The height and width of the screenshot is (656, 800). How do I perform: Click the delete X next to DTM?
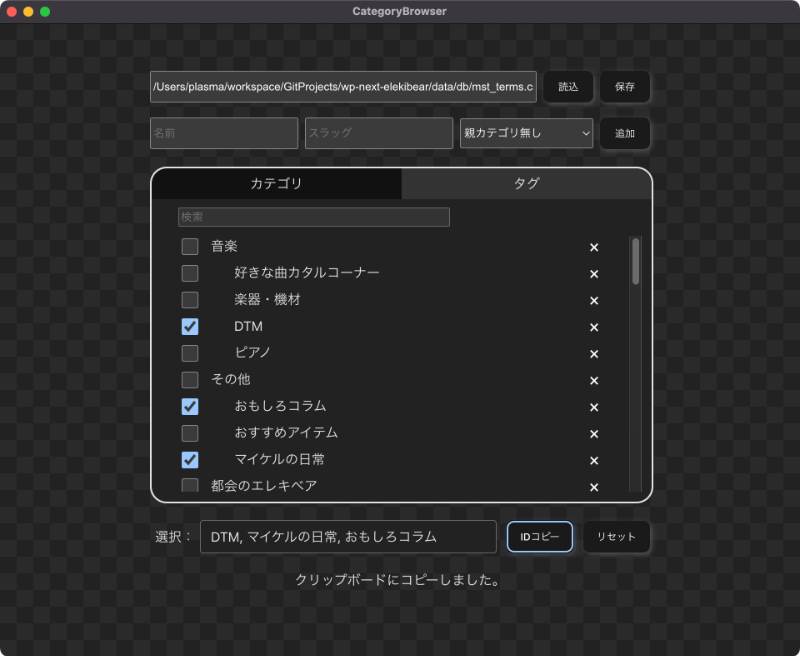tap(593, 327)
